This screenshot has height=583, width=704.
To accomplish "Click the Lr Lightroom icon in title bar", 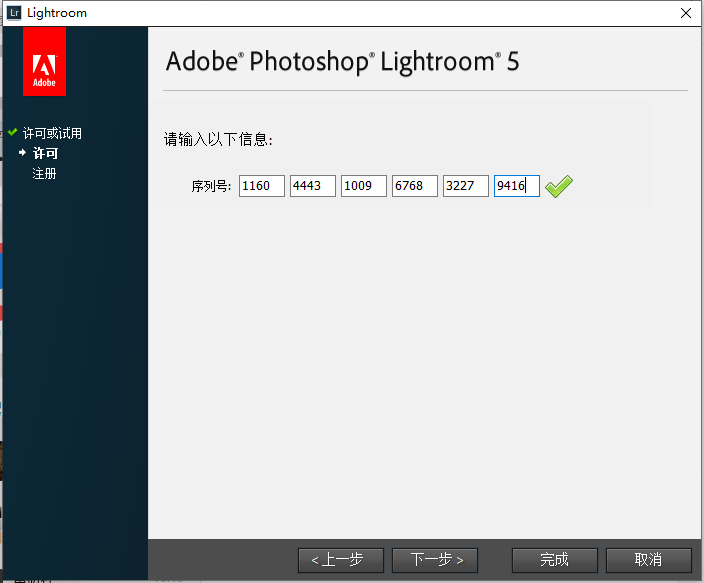I will [x=14, y=13].
